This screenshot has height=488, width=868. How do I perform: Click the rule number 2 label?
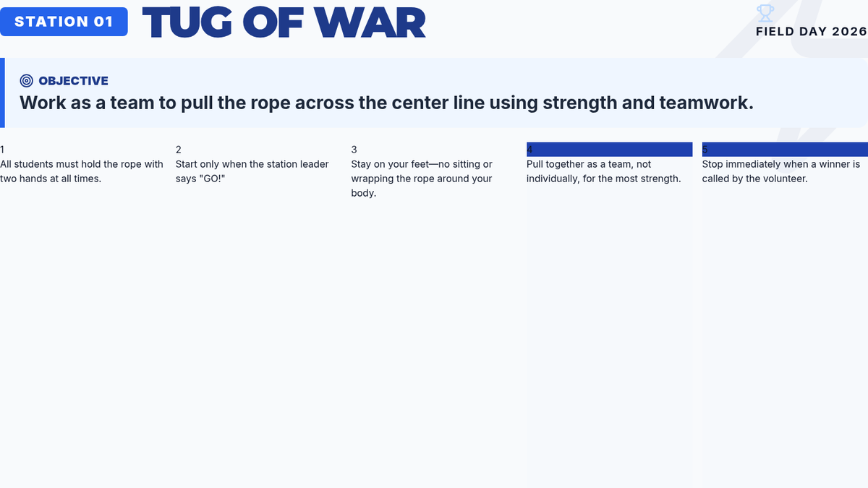click(178, 150)
